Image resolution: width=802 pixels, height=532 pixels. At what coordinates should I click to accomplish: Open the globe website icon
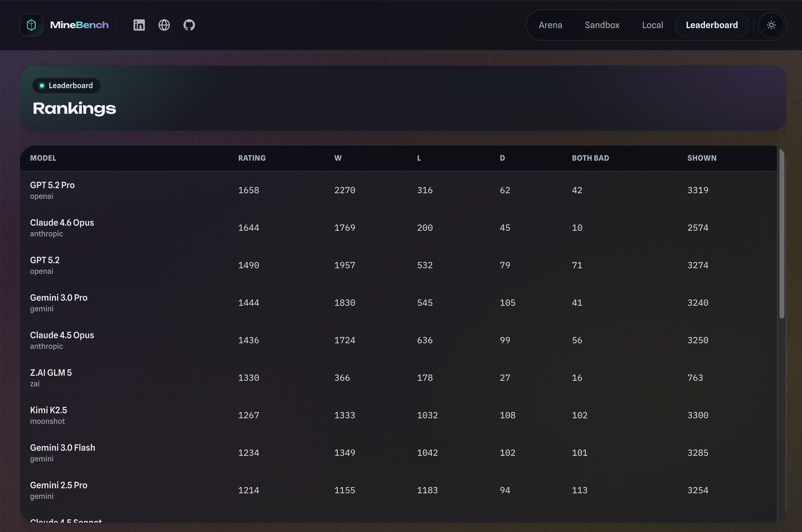[164, 25]
